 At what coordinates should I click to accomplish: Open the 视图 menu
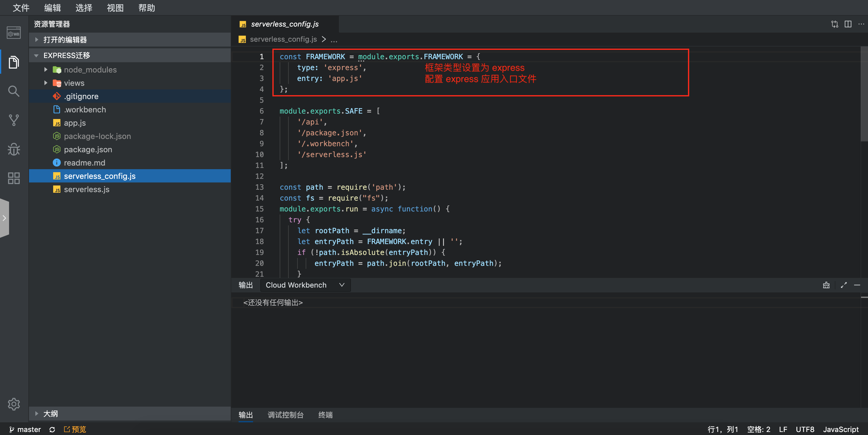tap(115, 8)
